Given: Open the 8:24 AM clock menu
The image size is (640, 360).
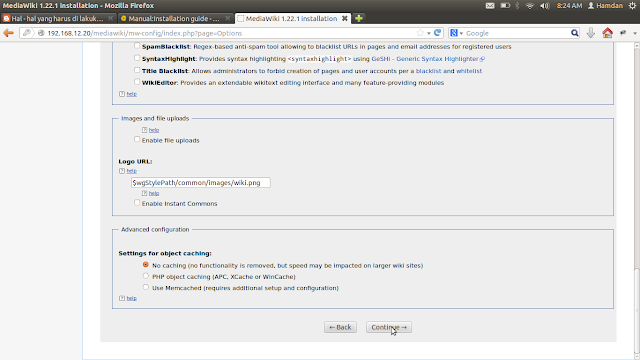Looking at the screenshot, I should point(569,6).
